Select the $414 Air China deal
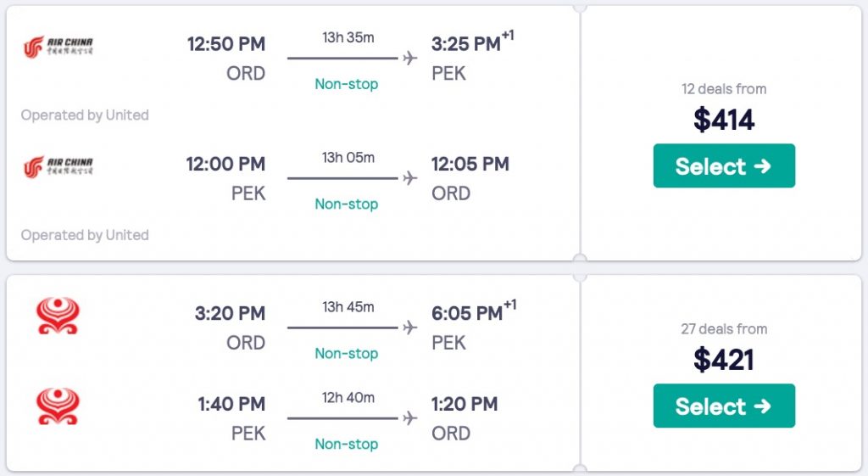Screen dimensions: 868x476 (x=723, y=165)
